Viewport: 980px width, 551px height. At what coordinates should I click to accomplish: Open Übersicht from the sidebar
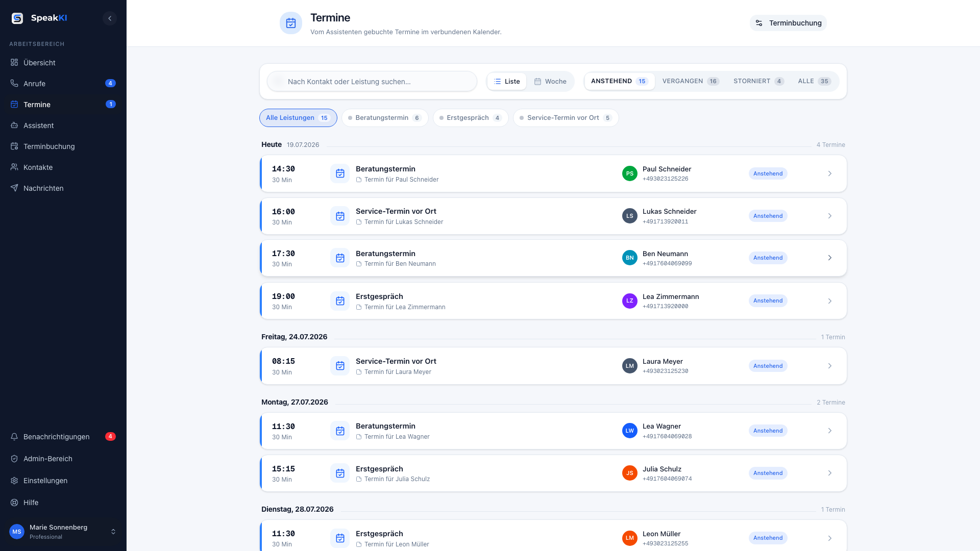63,63
